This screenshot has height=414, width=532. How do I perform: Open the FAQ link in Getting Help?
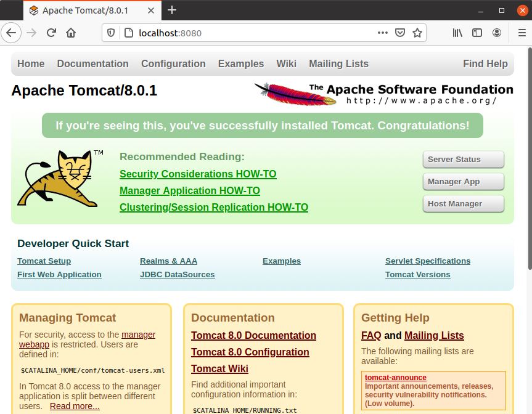(371, 335)
